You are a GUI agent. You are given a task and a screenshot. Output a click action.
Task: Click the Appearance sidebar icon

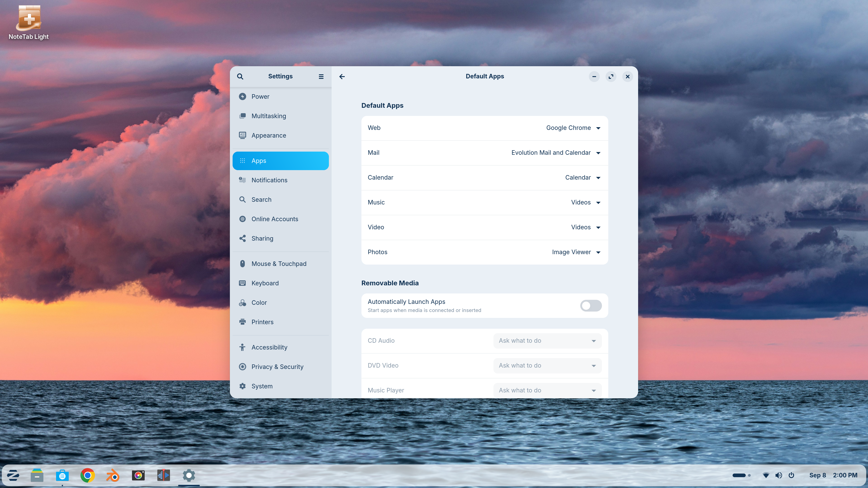click(242, 135)
